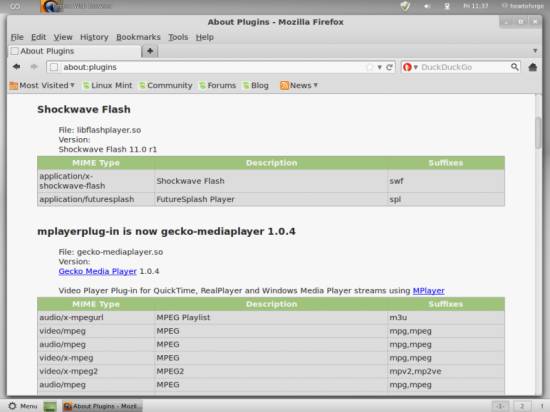The width and height of the screenshot is (550, 412).
Task: Click the forward navigation arrow
Action: tap(34, 67)
